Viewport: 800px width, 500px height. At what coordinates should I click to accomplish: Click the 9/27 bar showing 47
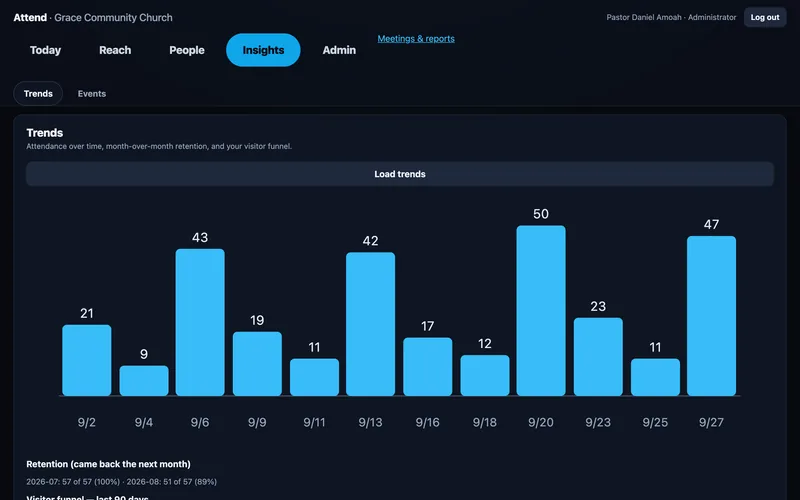pos(711,316)
